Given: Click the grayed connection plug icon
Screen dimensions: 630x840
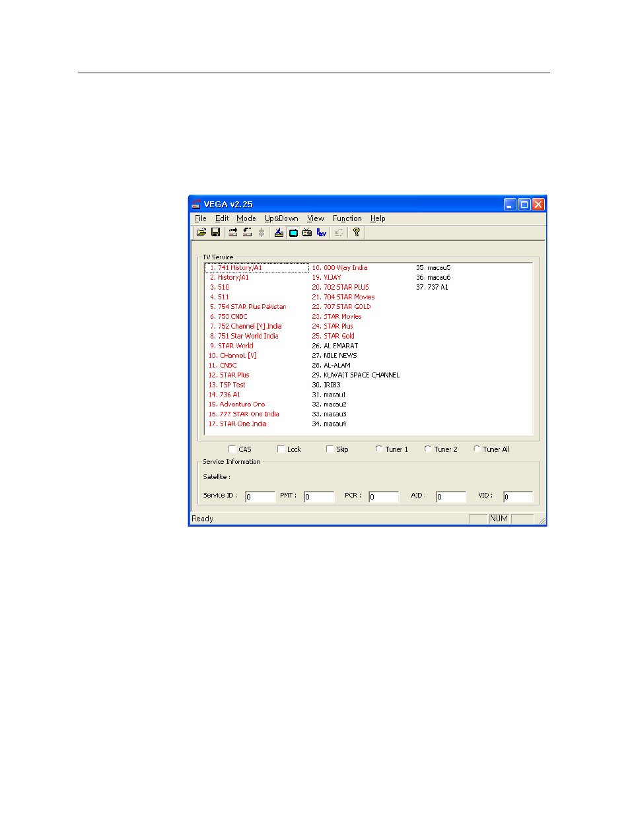Looking at the screenshot, I should coord(262,232).
